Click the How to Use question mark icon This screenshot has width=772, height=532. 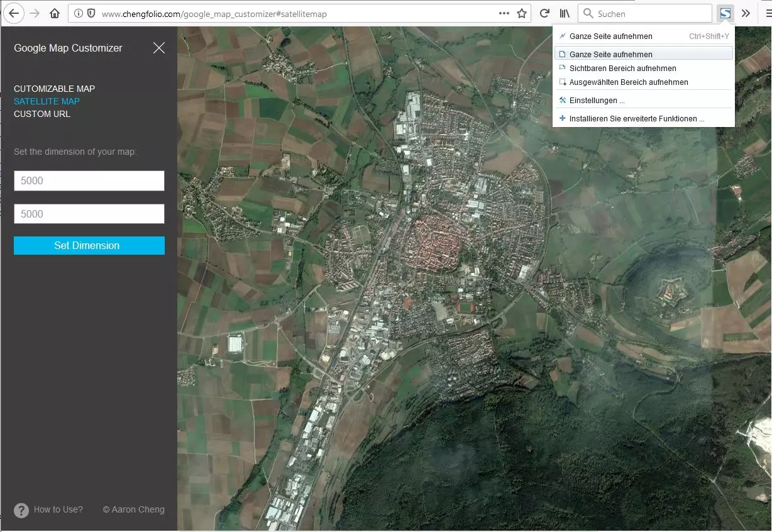[x=21, y=510]
